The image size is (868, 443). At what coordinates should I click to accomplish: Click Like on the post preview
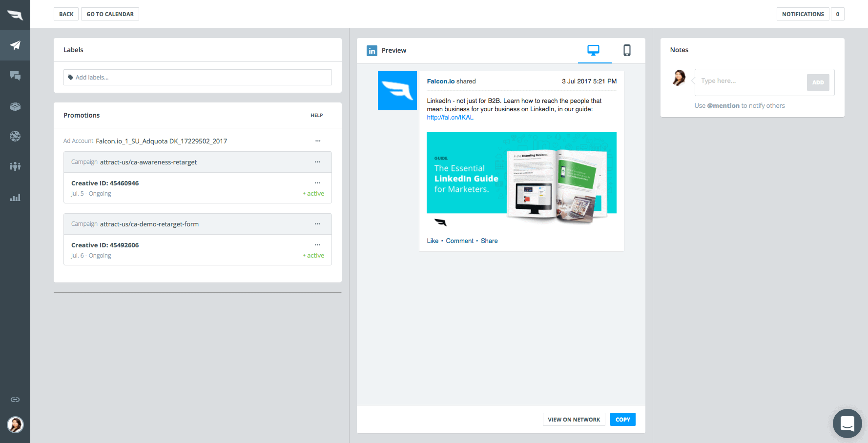433,241
